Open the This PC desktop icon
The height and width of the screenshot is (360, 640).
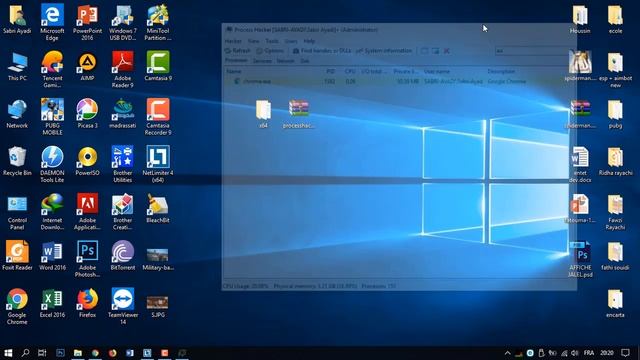[17, 67]
